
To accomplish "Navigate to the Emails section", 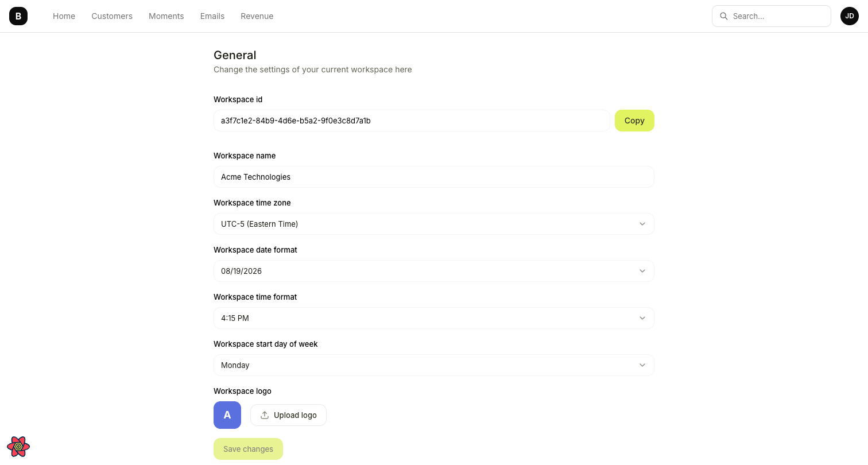I will 212,16.
